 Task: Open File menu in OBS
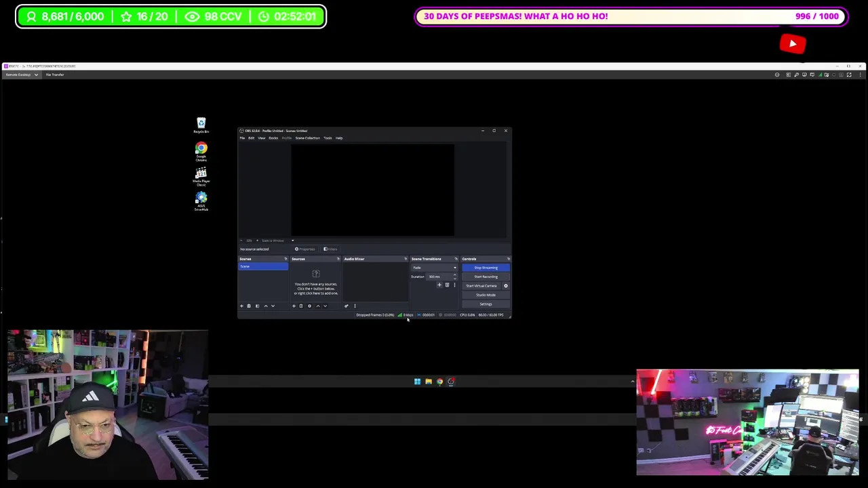(x=242, y=138)
